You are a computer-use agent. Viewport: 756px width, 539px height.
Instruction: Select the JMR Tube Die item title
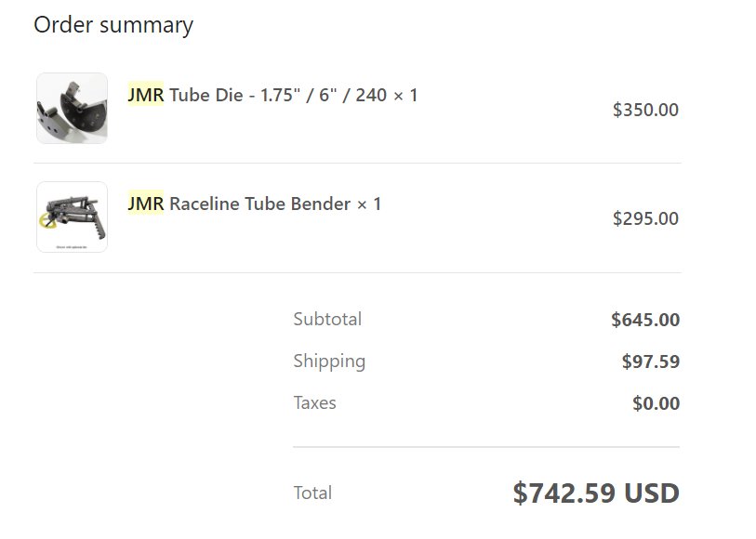point(272,95)
